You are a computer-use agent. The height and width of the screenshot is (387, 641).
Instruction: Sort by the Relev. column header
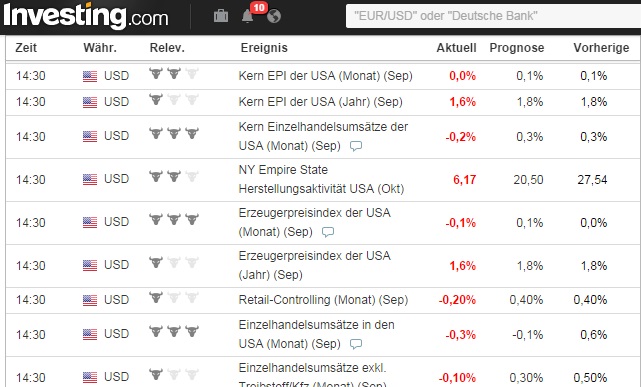pyautogui.click(x=167, y=48)
